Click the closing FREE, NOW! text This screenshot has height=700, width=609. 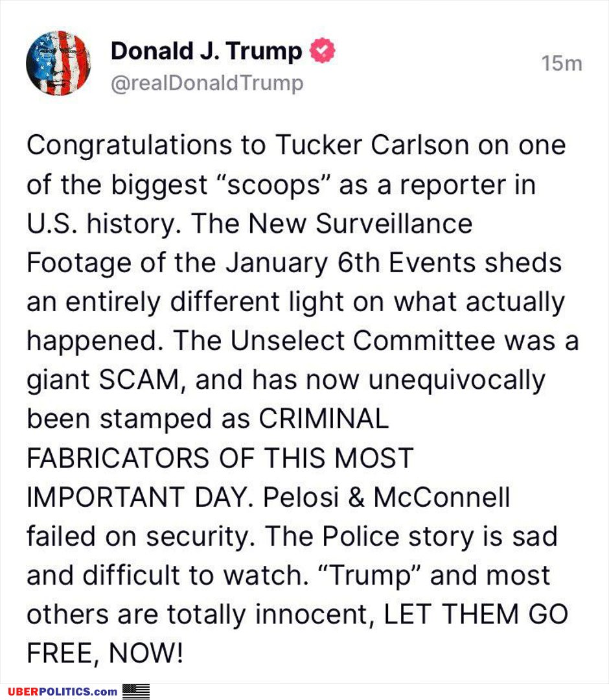point(105,654)
